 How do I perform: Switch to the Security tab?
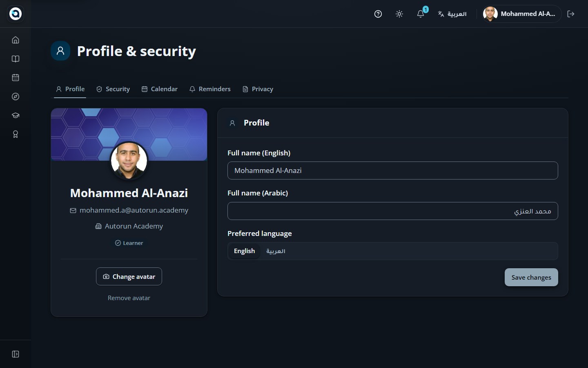113,89
